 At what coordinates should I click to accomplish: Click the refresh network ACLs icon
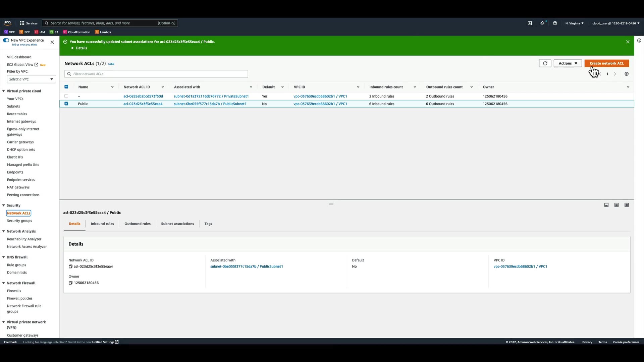(545, 63)
